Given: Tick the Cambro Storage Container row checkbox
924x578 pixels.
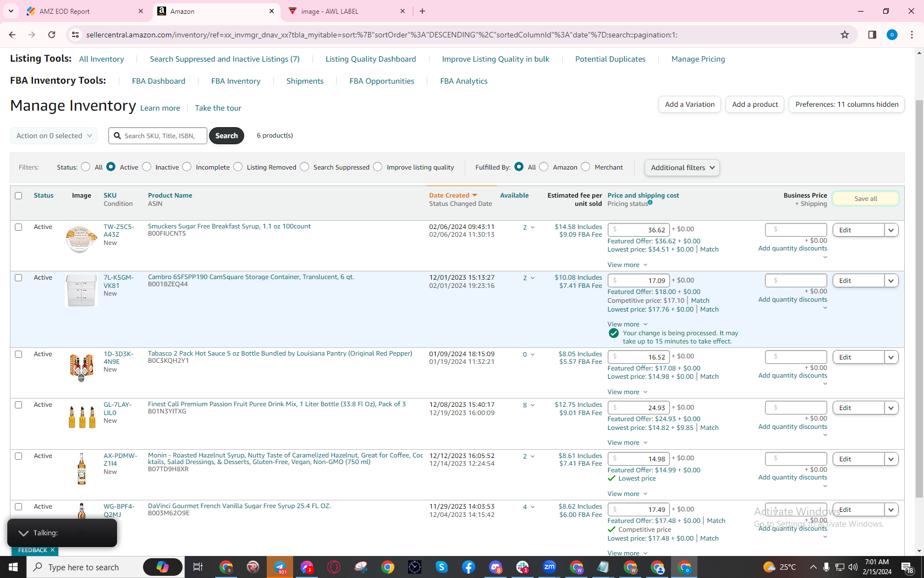Looking at the screenshot, I should click(19, 277).
